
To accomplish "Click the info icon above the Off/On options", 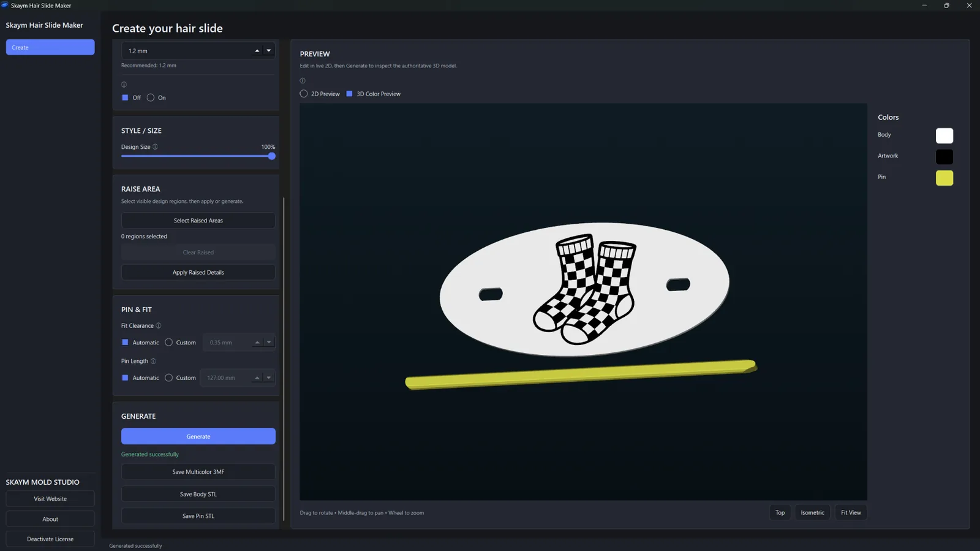I will 124,85.
